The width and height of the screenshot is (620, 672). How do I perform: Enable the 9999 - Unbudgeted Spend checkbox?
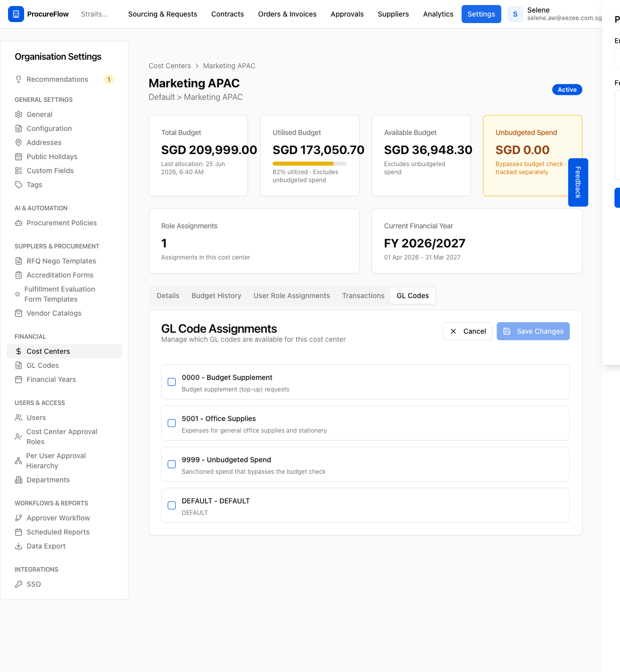click(172, 464)
